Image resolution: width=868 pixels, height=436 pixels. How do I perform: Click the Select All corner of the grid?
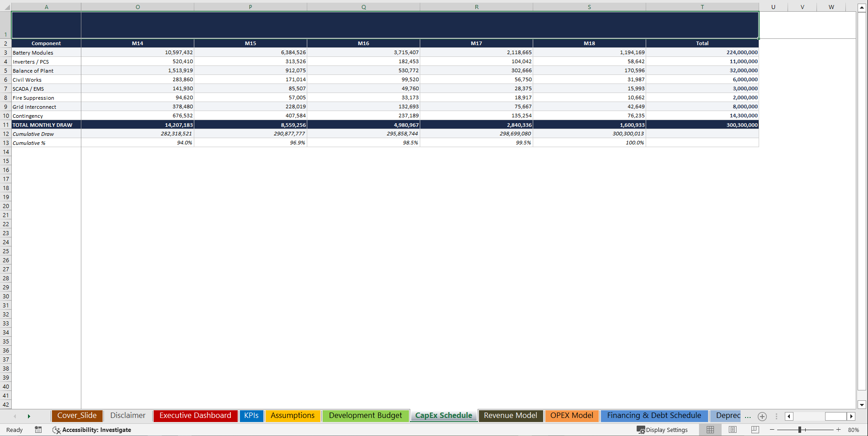click(6, 7)
